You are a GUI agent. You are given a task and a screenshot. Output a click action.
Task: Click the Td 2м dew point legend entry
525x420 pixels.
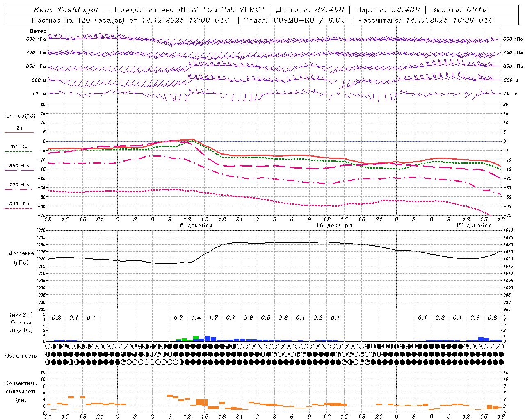point(19,147)
